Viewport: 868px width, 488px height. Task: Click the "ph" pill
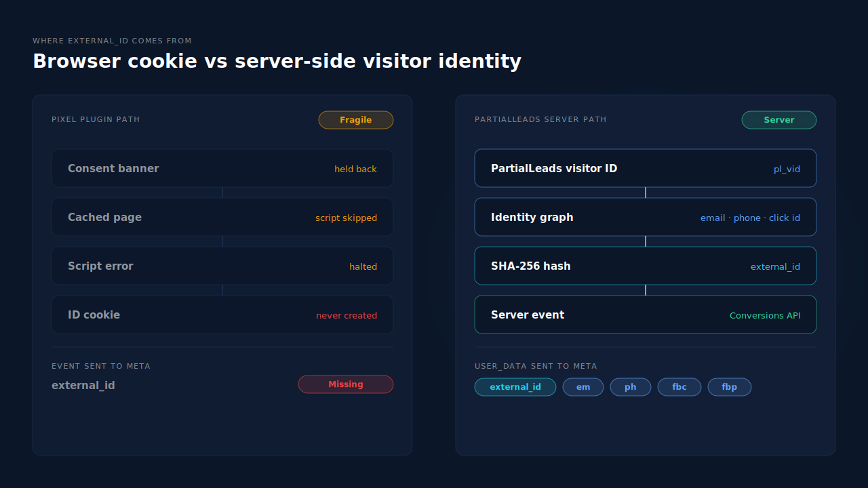pos(631,387)
